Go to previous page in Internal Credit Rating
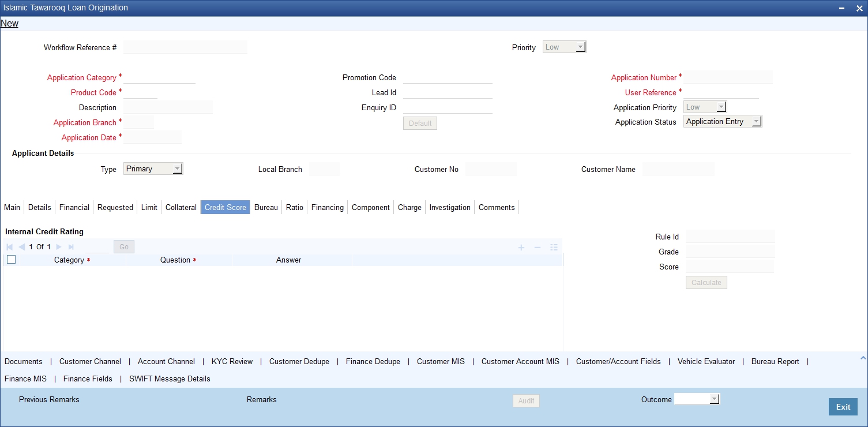Viewport: 868px width, 427px height. tap(21, 247)
